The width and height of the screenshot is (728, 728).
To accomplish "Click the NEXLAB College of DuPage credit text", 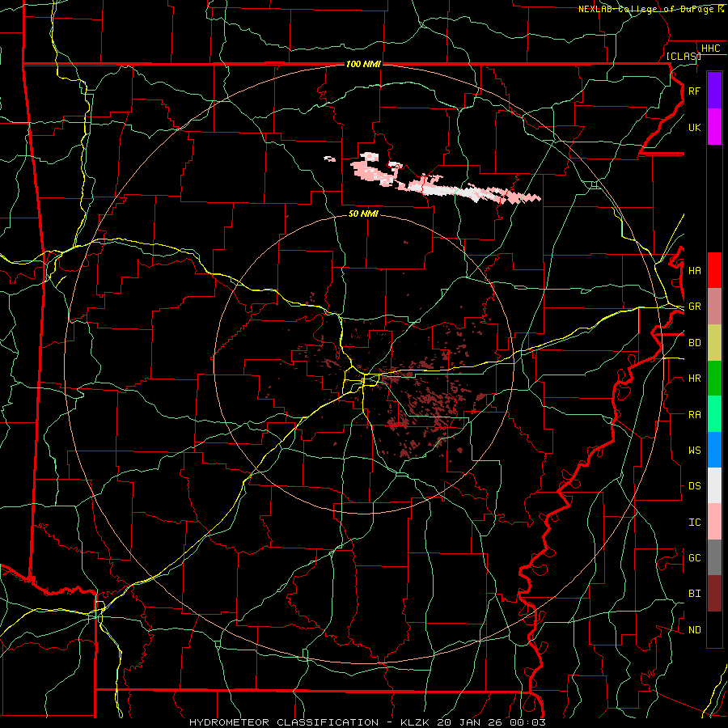I will point(650,9).
